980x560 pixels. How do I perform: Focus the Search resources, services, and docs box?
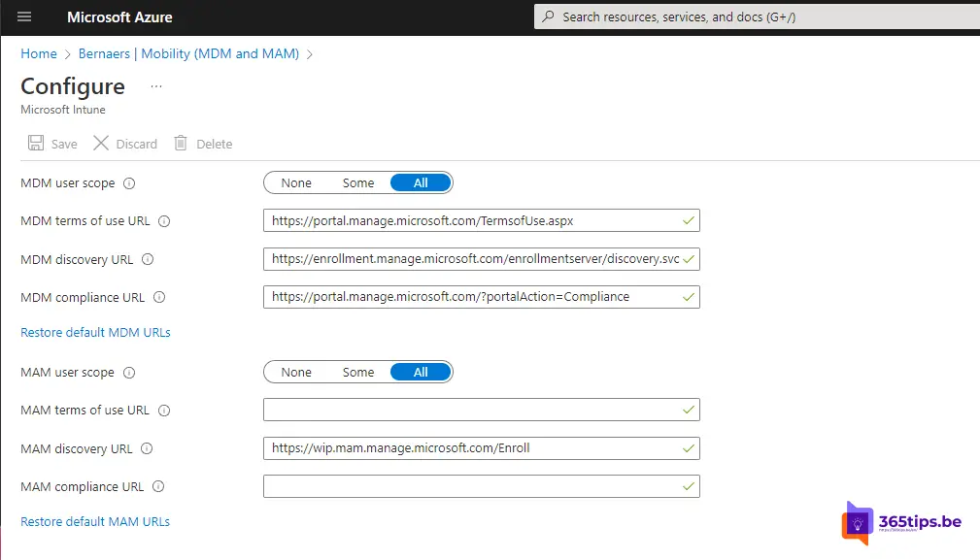pos(757,16)
